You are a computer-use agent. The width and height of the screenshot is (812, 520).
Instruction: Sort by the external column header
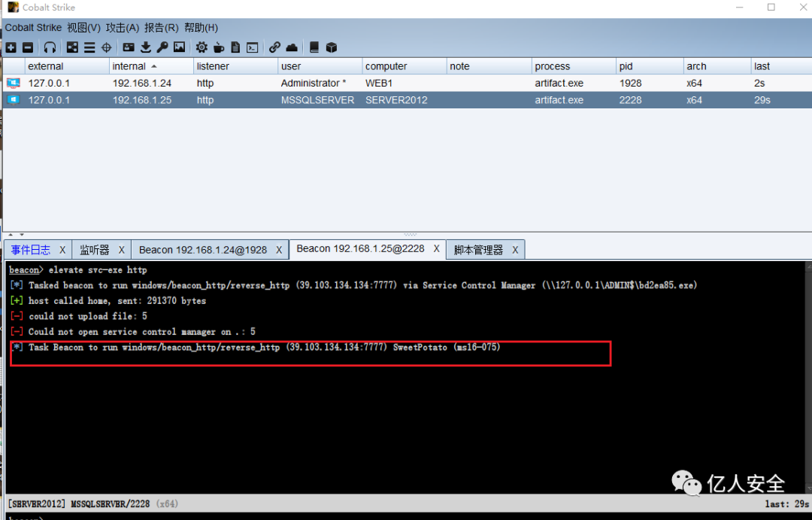(x=67, y=66)
